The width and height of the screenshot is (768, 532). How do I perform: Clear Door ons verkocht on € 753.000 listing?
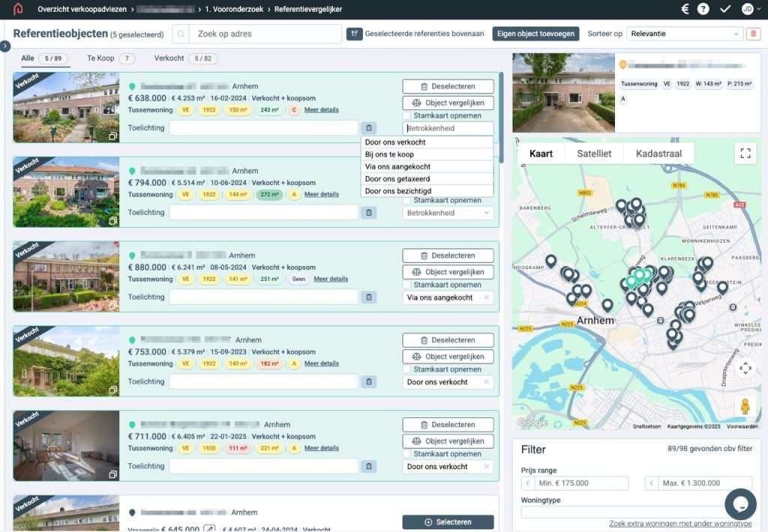click(x=486, y=381)
